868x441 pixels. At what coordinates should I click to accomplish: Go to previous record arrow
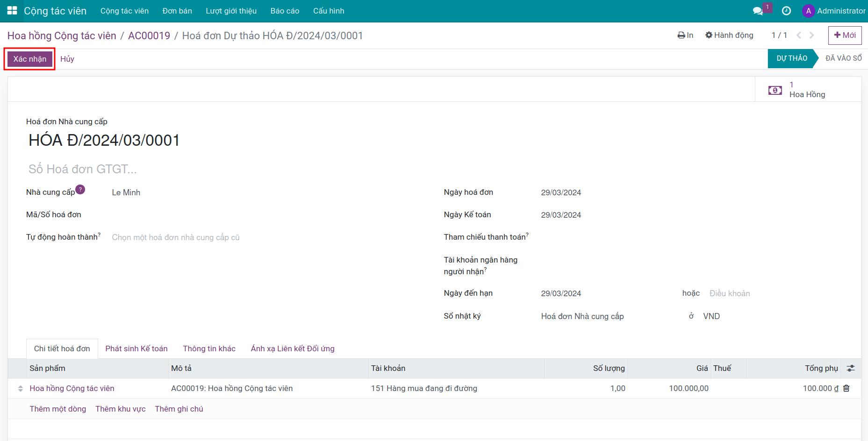[799, 35]
